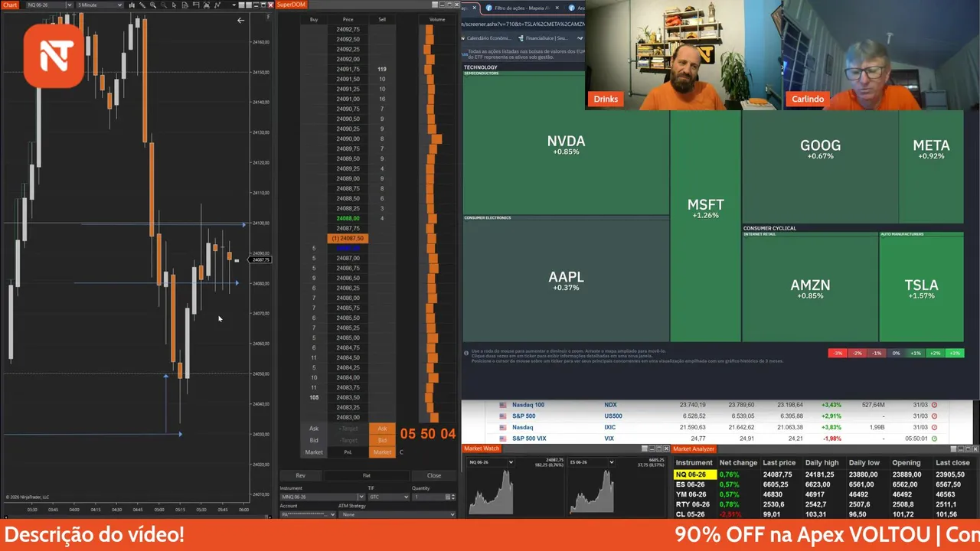980x551 pixels.
Task: Open the chart strategies icon
Action: [x=217, y=5]
